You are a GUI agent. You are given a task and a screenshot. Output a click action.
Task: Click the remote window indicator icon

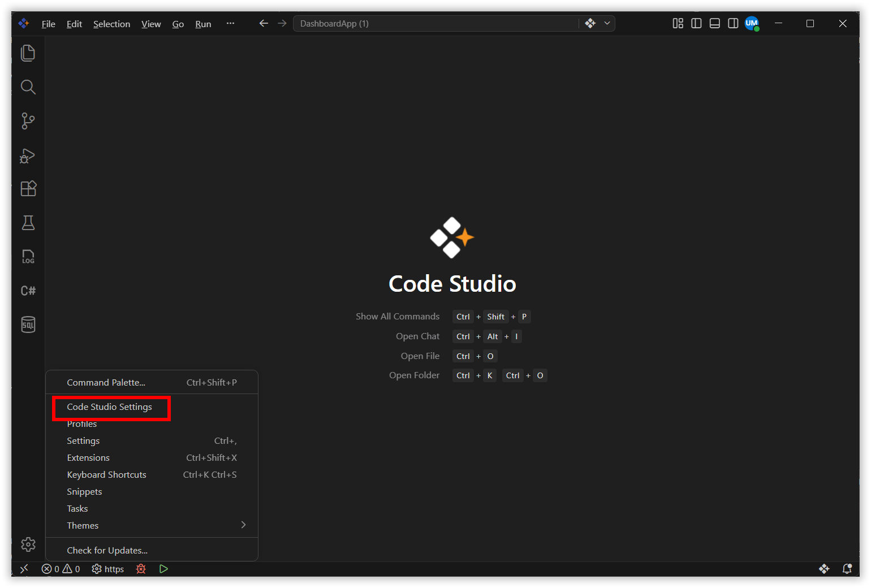24,569
